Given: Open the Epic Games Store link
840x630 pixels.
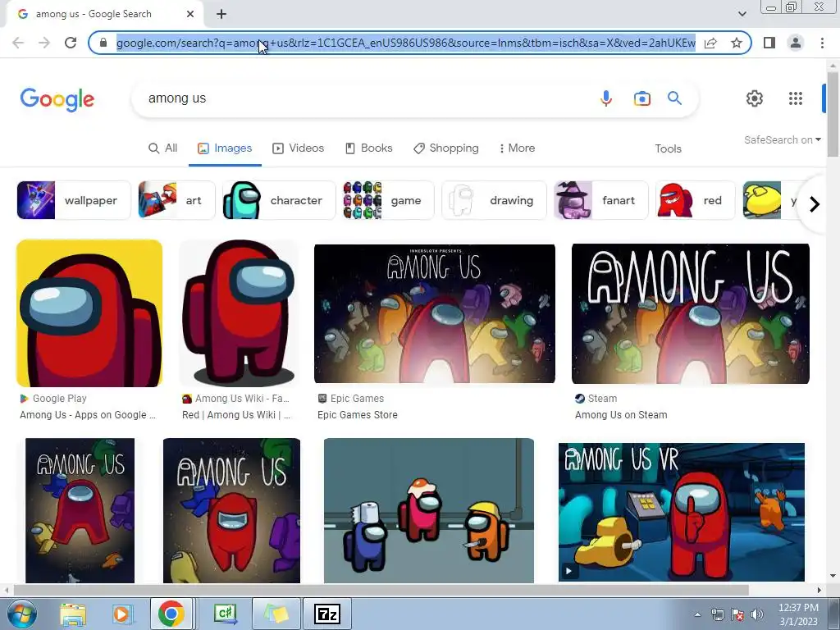Looking at the screenshot, I should click(358, 415).
